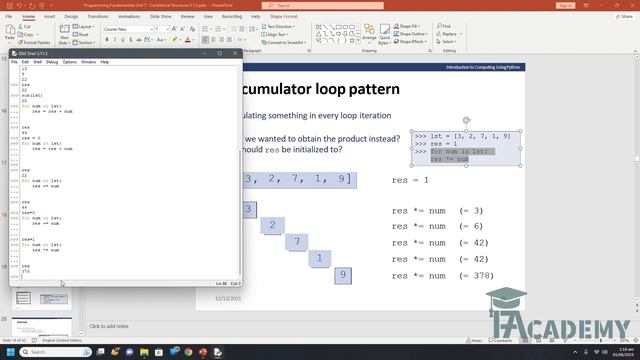
Task: Click Start From Beginning icon in quick access toolbar
Action: pyautogui.click(x=42, y=5)
